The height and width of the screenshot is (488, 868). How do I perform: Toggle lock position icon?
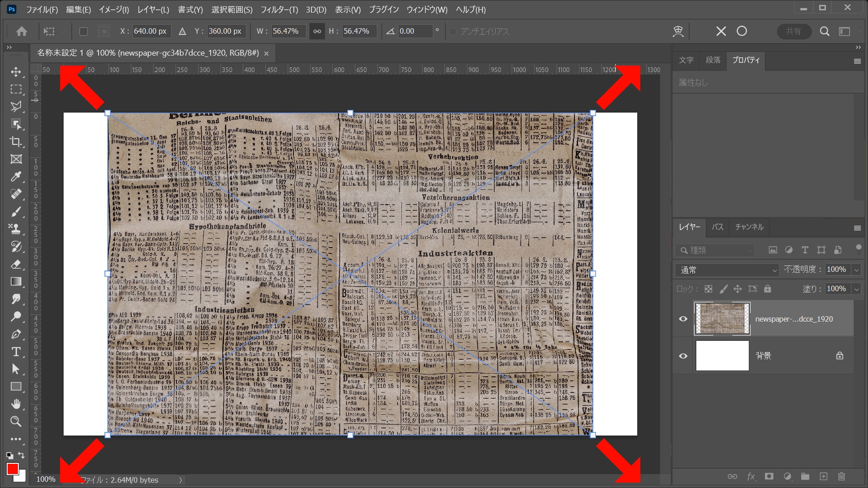point(738,289)
